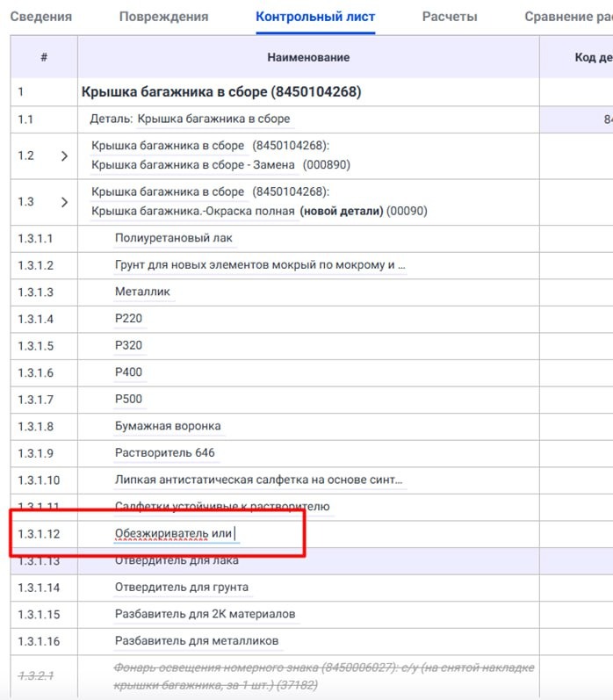Open the Повреждения tab
The image size is (613, 700).
tap(163, 17)
